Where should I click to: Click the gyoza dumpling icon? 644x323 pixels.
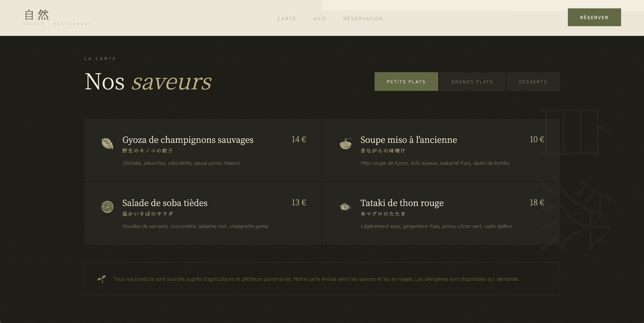[x=107, y=144]
